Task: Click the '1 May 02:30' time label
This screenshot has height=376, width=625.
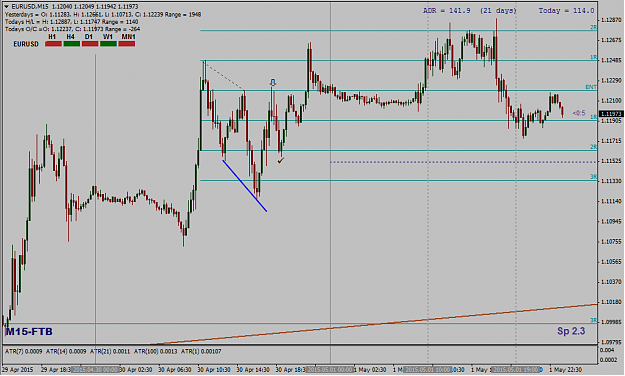Action: click(370, 370)
